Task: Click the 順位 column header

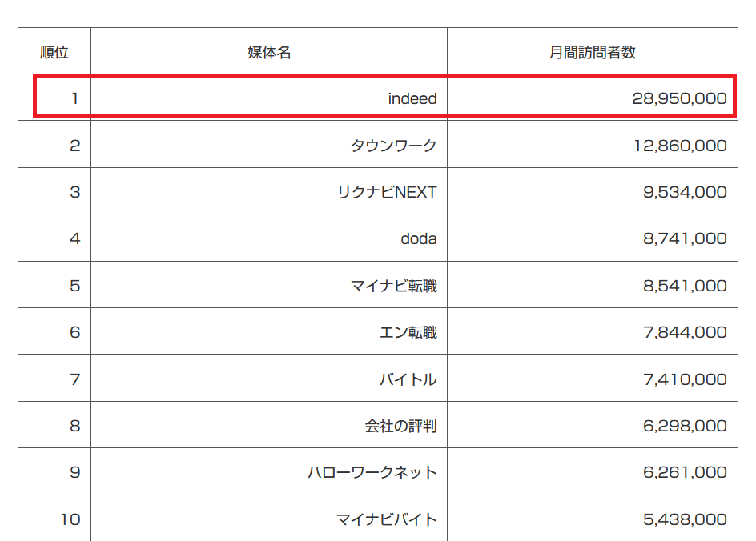Action: click(54, 51)
